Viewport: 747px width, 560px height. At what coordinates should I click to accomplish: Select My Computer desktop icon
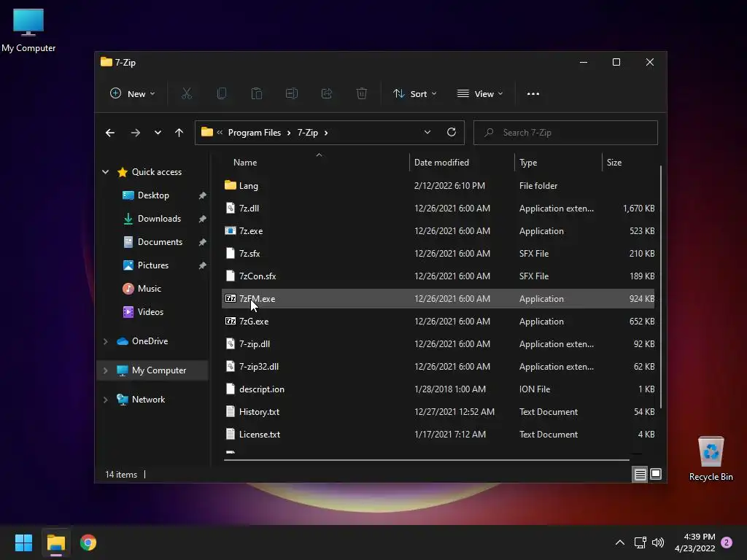pyautogui.click(x=28, y=30)
